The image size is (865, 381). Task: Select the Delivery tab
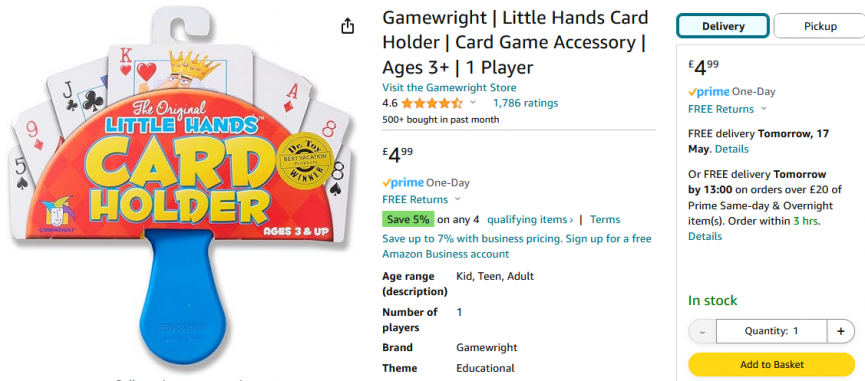pos(723,26)
